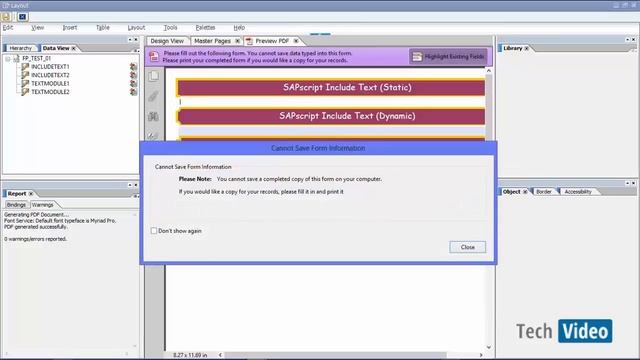Open the Edit menu

click(x=8, y=27)
